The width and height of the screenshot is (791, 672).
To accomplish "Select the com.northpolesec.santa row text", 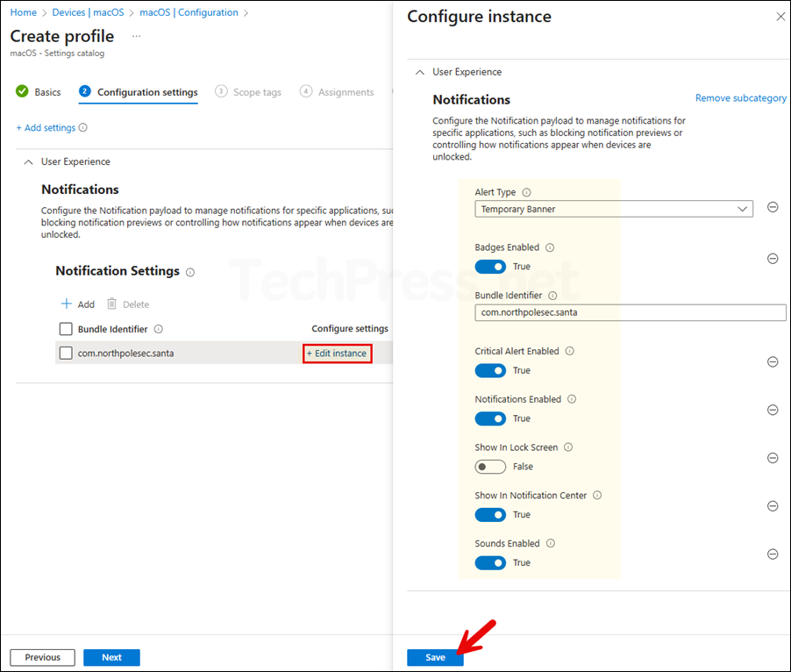I will click(125, 354).
